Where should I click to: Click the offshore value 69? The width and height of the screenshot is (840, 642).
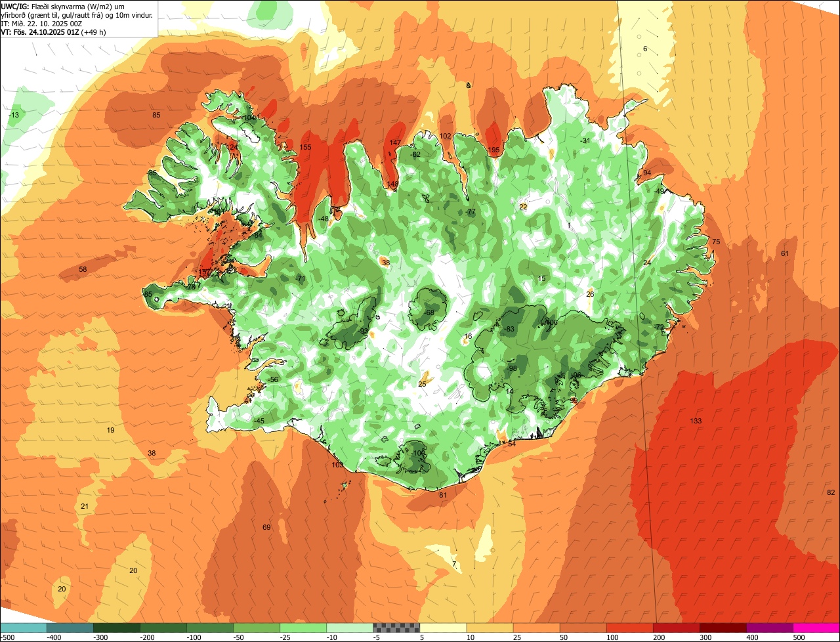point(266,527)
